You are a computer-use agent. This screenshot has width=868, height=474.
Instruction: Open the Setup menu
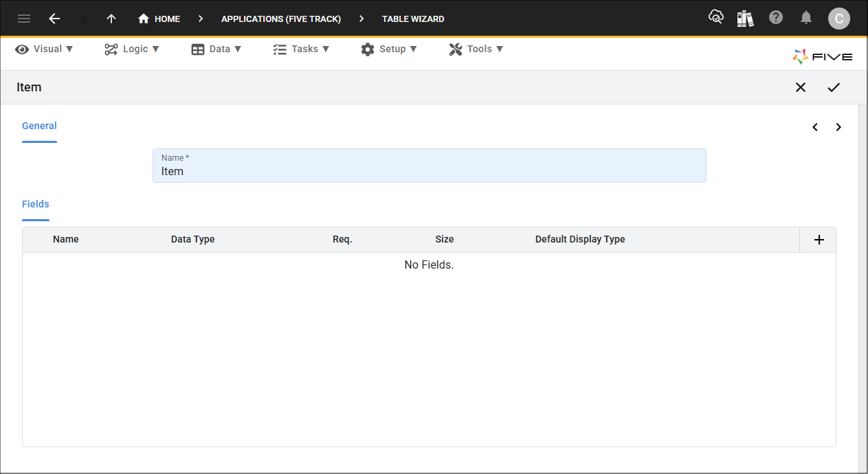(x=389, y=49)
